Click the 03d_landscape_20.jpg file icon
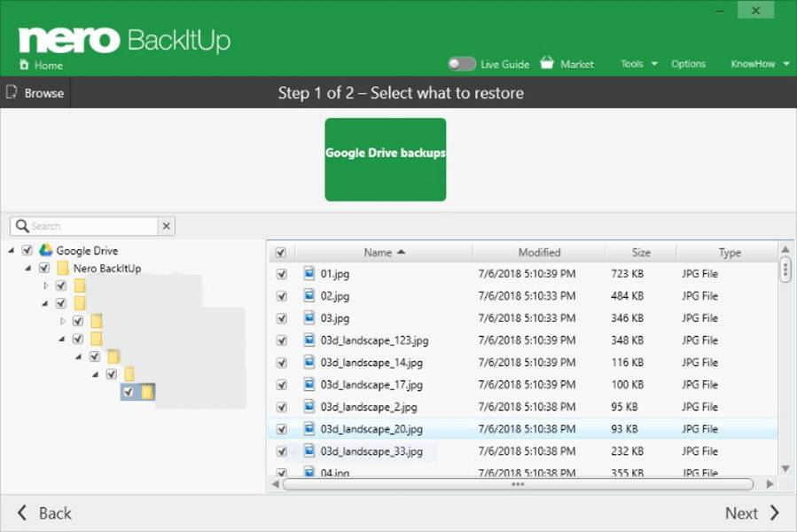 pos(309,429)
